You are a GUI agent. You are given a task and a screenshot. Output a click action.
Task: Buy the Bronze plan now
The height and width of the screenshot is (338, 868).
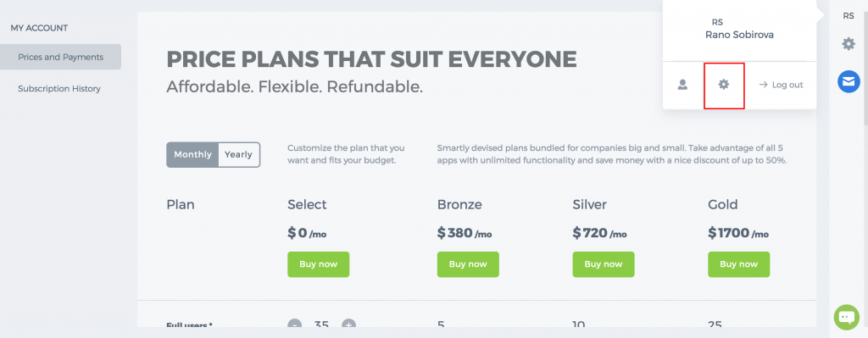(468, 264)
